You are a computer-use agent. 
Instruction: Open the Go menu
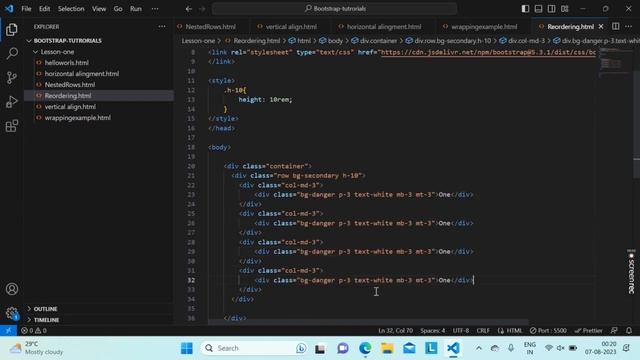coord(118,9)
